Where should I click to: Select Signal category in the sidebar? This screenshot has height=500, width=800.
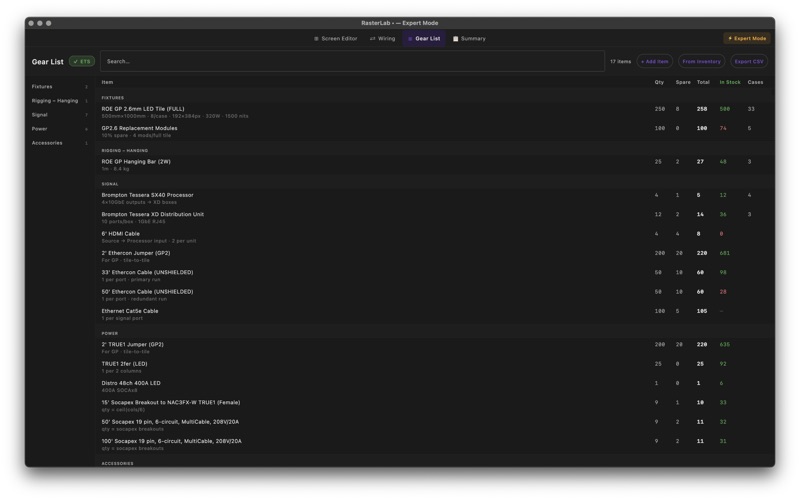(60, 115)
